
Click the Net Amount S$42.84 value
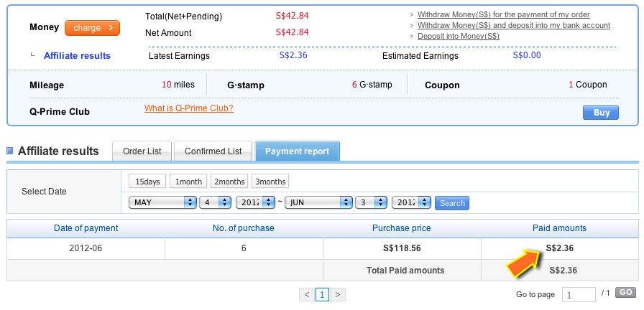click(x=292, y=32)
